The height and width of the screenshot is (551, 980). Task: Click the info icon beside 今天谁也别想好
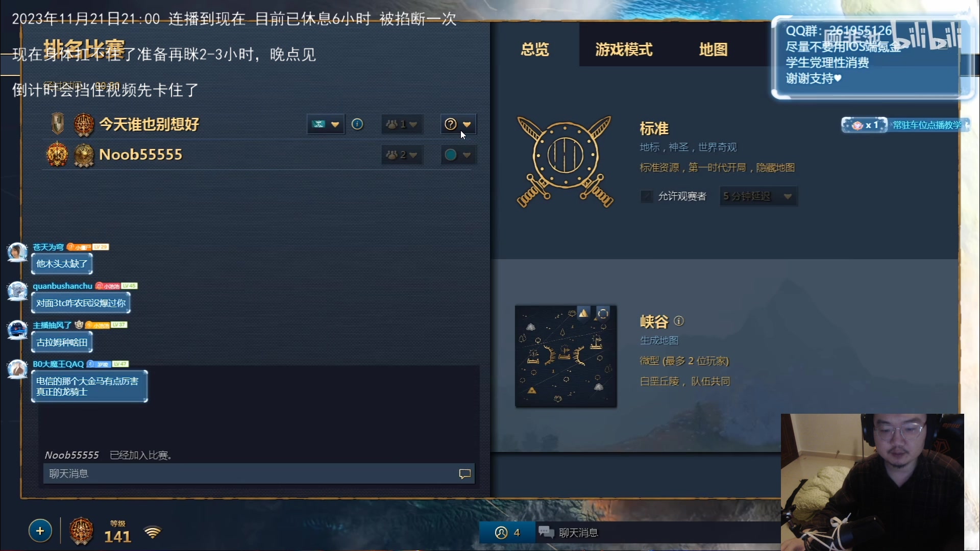[357, 124]
